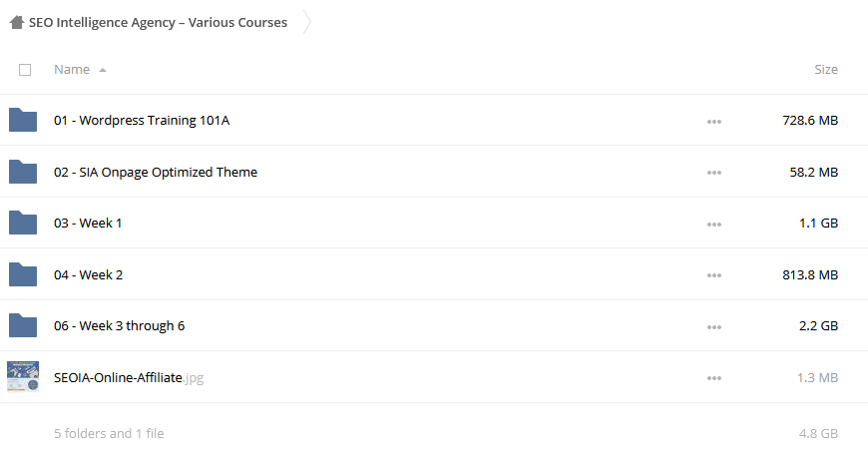The width and height of the screenshot is (868, 470).
Task: Click the 04 - Week 2 folder icon
Action: [23, 274]
